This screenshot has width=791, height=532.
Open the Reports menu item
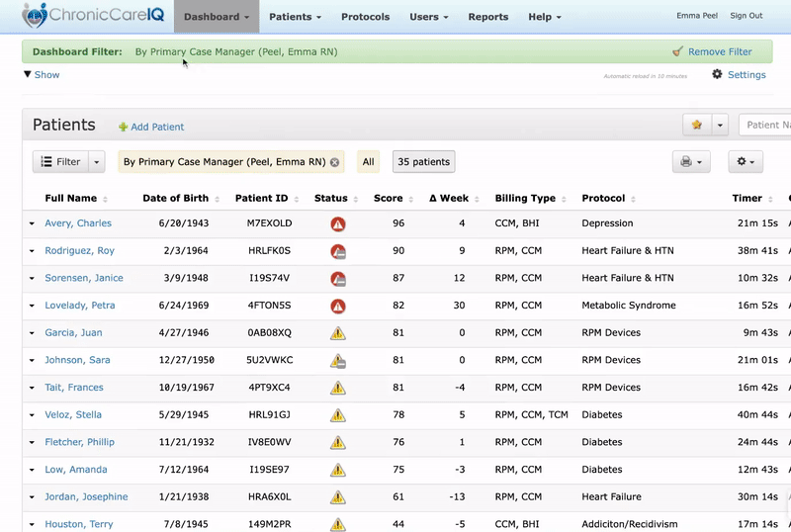[x=487, y=17]
